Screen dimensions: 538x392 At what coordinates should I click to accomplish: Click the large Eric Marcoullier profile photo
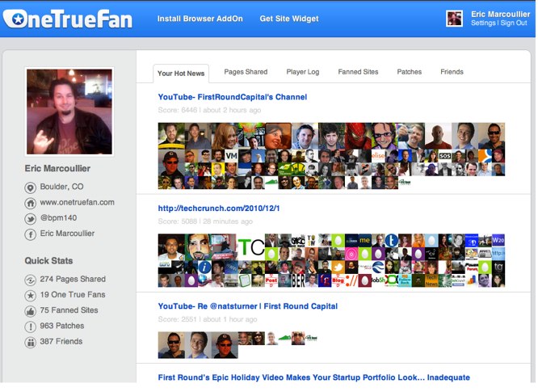coord(69,112)
